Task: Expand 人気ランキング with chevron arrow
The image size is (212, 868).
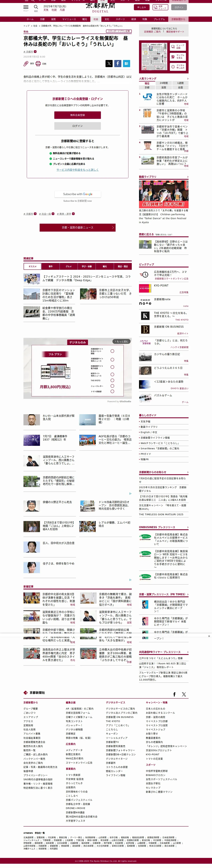Action: [x=187, y=79]
